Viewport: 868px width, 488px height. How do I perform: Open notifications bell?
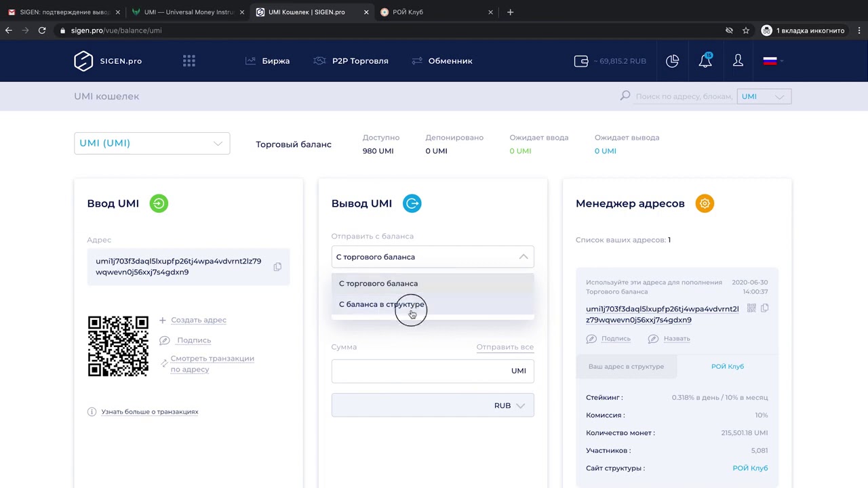click(705, 61)
